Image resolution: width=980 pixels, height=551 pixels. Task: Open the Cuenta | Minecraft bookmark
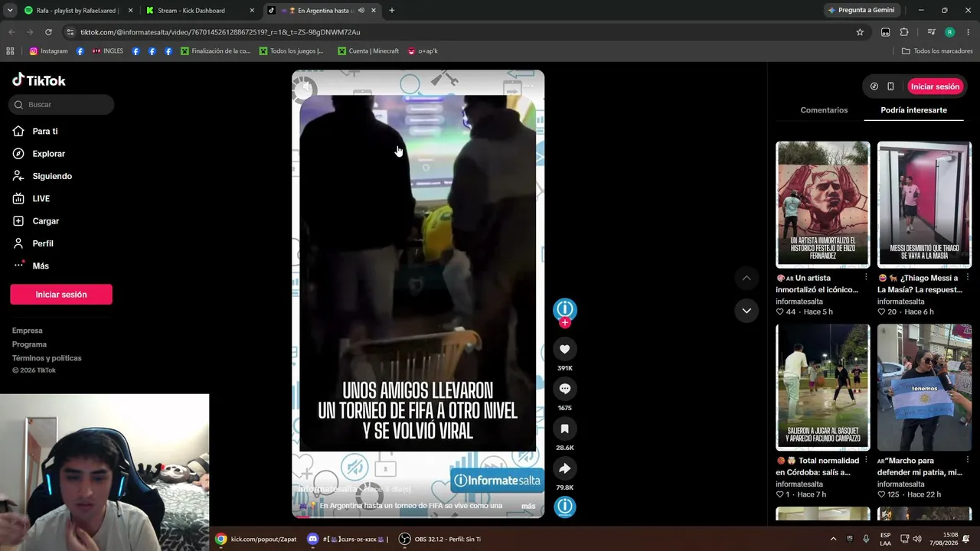tap(368, 51)
